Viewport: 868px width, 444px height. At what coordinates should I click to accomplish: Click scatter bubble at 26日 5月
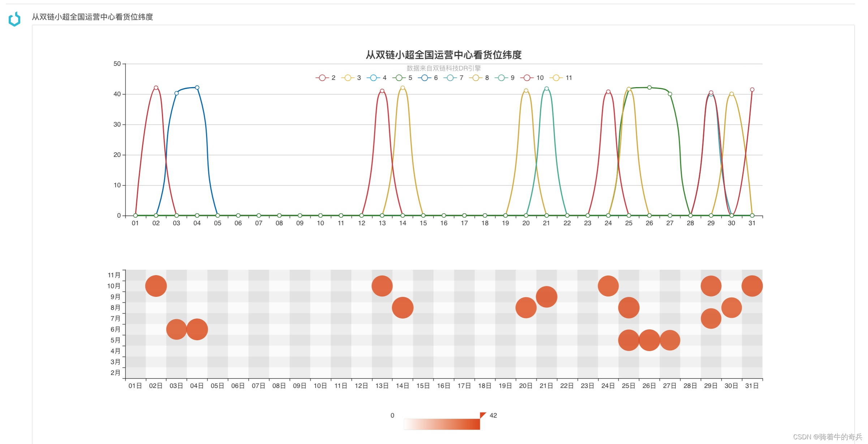(649, 340)
